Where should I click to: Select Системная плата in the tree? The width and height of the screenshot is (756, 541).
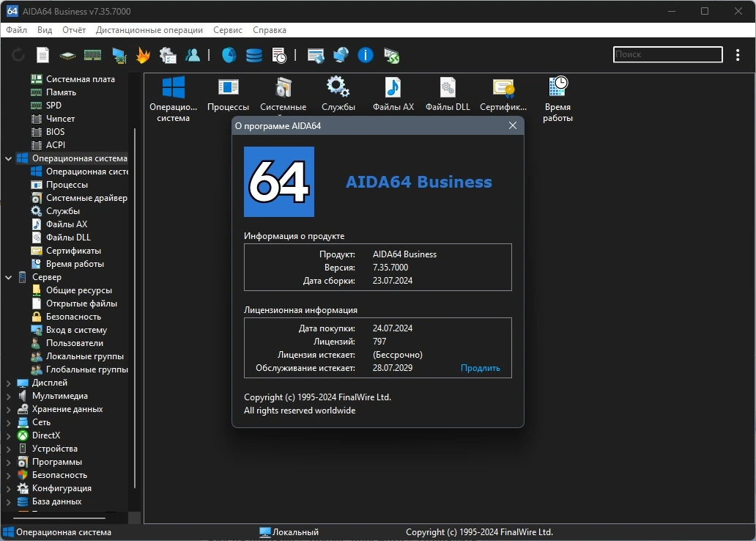coord(73,79)
